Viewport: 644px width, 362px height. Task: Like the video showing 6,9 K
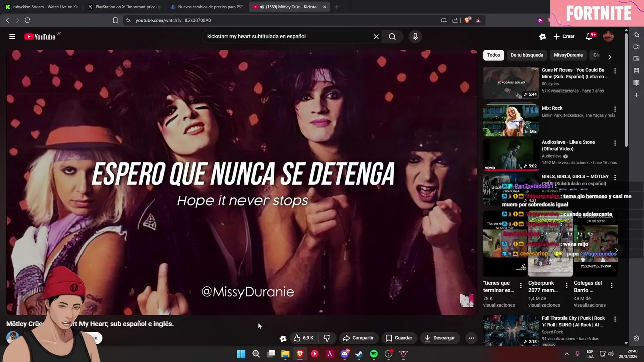[x=304, y=338]
